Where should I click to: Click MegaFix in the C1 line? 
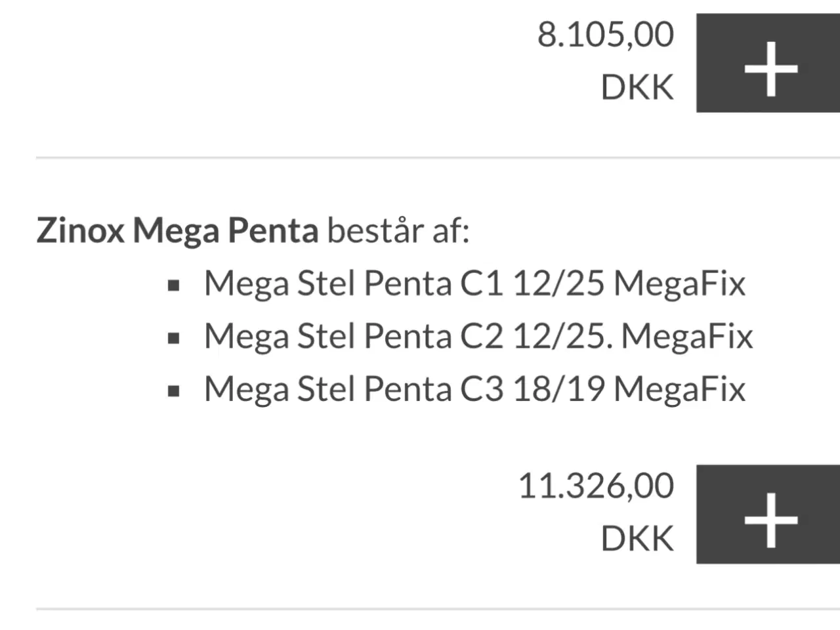tap(679, 284)
